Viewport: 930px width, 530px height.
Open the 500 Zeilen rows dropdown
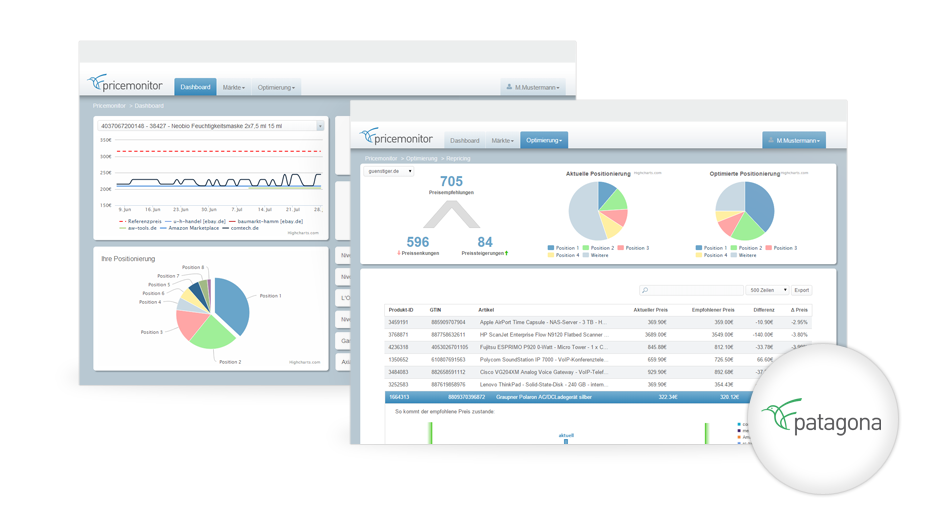click(767, 290)
